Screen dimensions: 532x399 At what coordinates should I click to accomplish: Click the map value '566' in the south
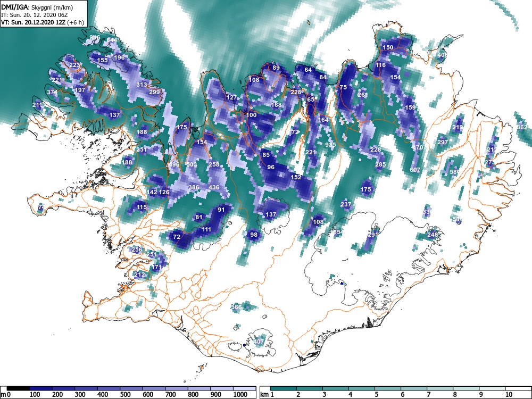click(x=236, y=307)
